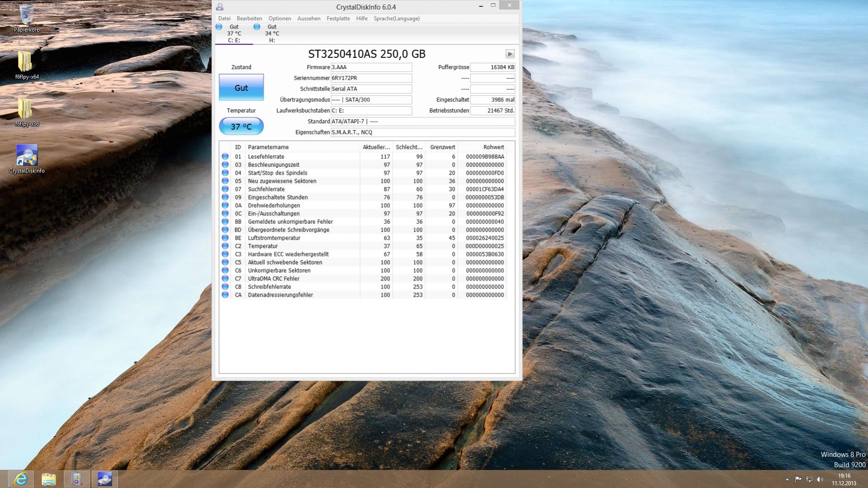Open the Hilfe menu
The image size is (868, 488).
362,19
